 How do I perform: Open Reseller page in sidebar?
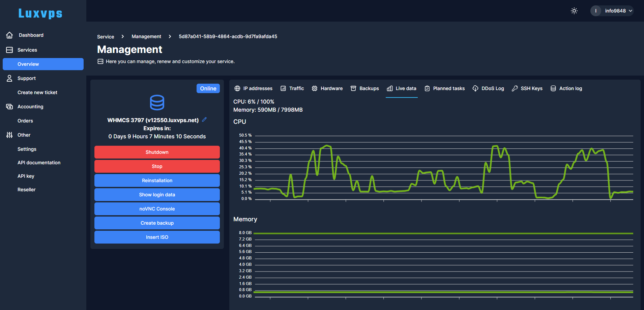(x=27, y=190)
